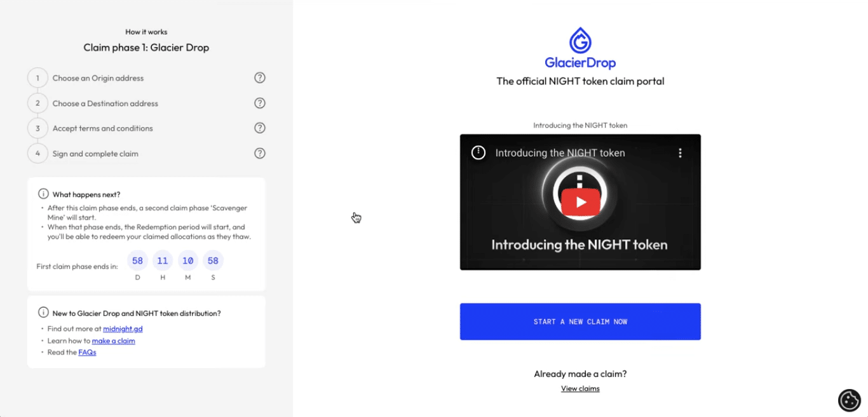Open the make a claim link
Viewport: 868px width, 417px height.
(x=113, y=341)
